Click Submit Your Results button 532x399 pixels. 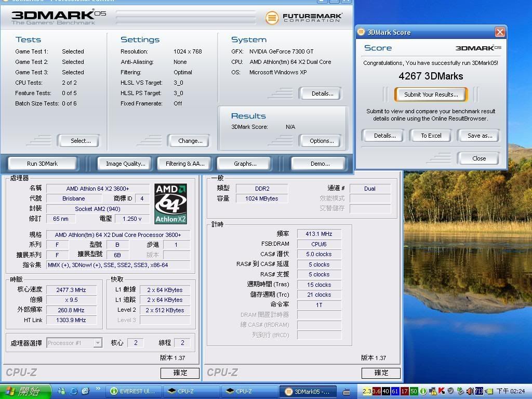(431, 95)
